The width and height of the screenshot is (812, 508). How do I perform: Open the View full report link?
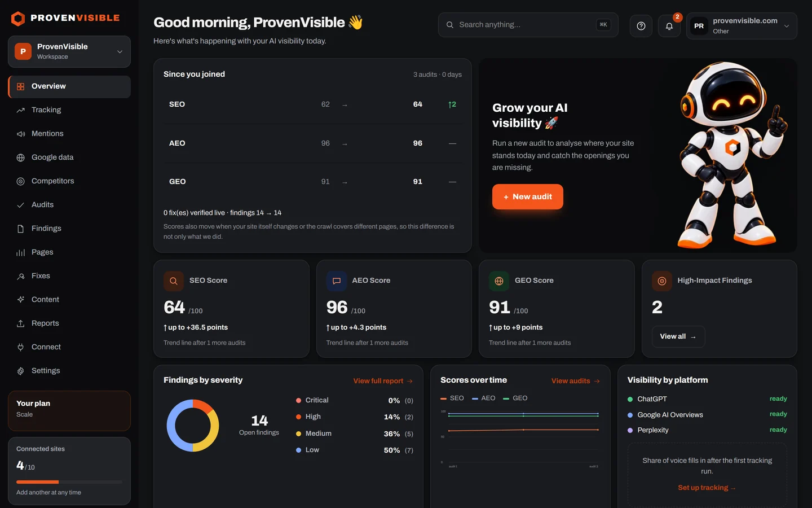click(x=383, y=381)
